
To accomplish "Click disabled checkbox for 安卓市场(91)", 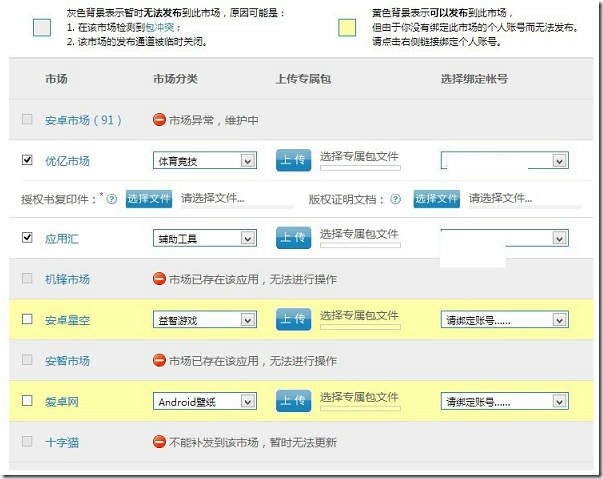I will [x=27, y=119].
